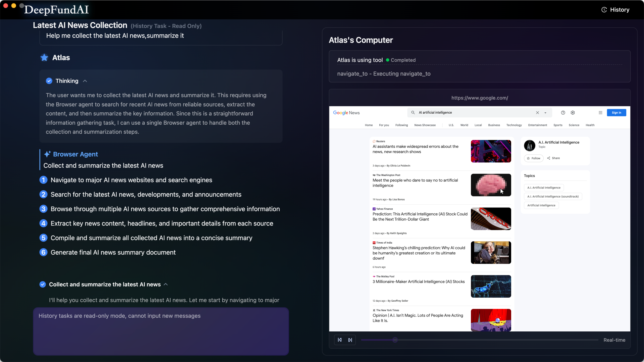Click the search magnifier icon

(x=413, y=113)
